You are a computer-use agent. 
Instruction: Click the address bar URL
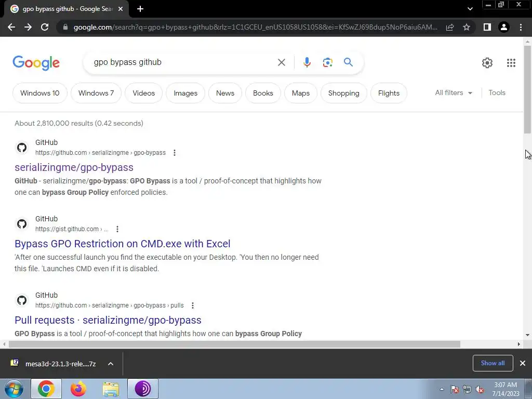coord(255,27)
